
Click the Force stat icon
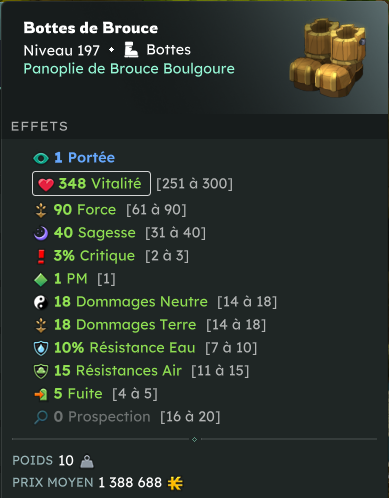[41, 211]
